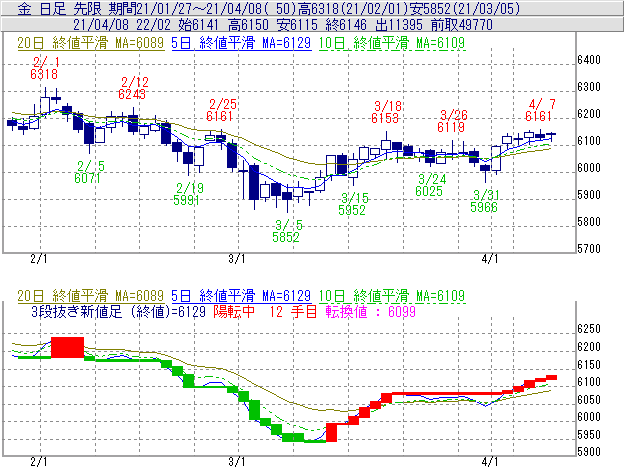This screenshot has height=473, width=624.
Task: Click the 安5852(21/03/05) period low text
Action: point(466,9)
